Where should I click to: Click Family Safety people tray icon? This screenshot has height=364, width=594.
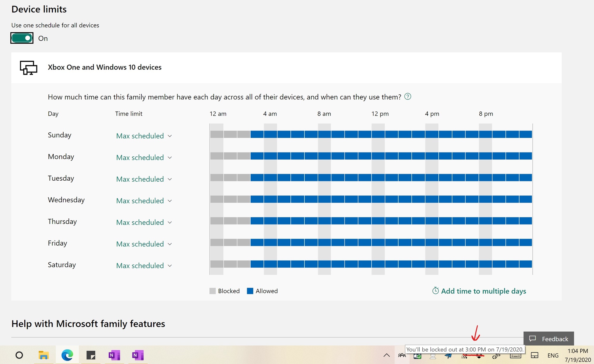pyautogui.click(x=402, y=355)
